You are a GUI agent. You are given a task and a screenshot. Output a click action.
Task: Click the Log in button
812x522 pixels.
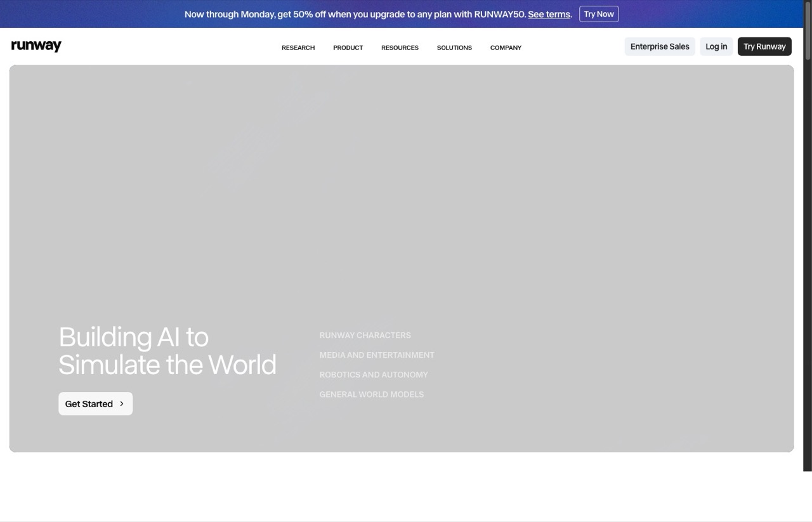716,46
